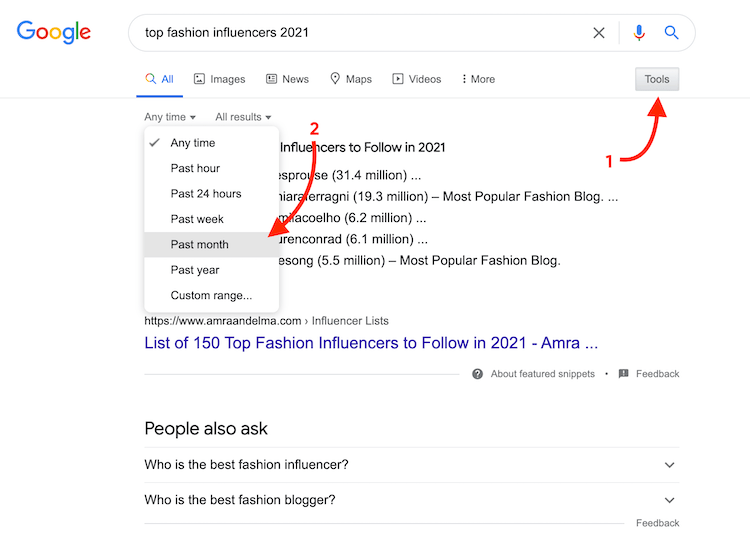Click the question mark icon by featured snippets
This screenshot has height=542, width=750.
[x=477, y=374]
